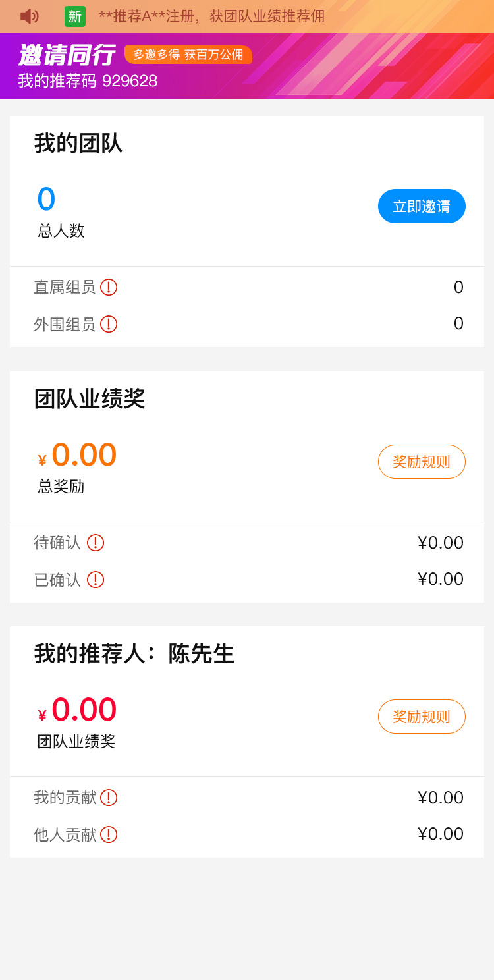Viewport: 494px width, 980px height.
Task: Tap info icon beside 他人贡献
Action: (x=109, y=834)
